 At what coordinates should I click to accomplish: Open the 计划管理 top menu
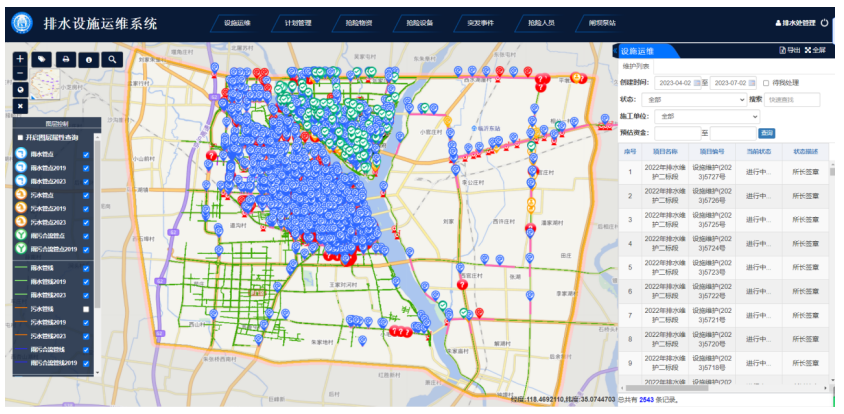tap(299, 23)
